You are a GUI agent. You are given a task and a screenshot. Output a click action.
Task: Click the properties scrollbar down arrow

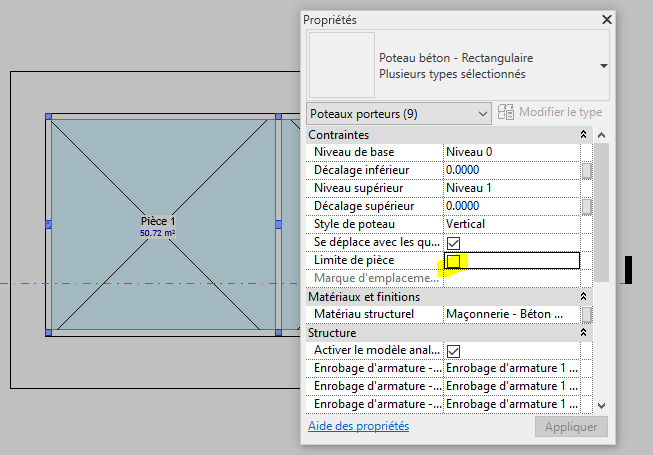tap(601, 405)
